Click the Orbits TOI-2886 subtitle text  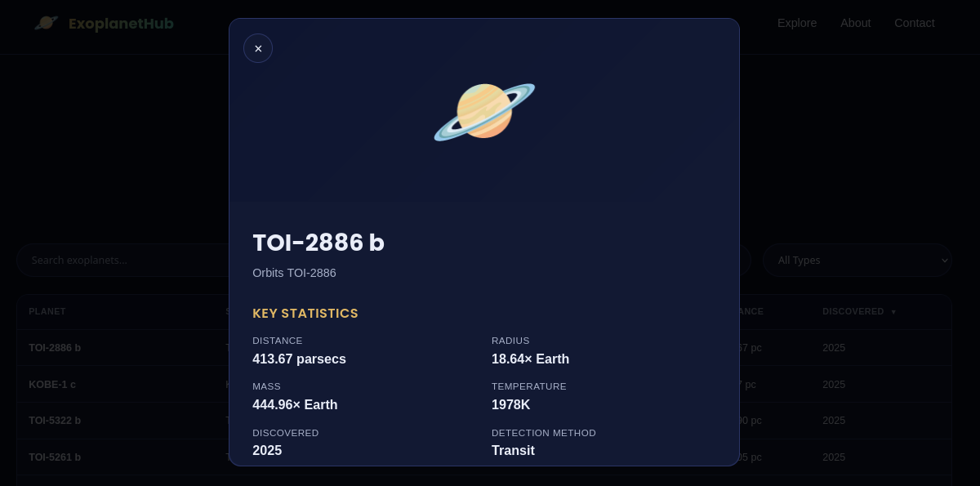(x=294, y=273)
